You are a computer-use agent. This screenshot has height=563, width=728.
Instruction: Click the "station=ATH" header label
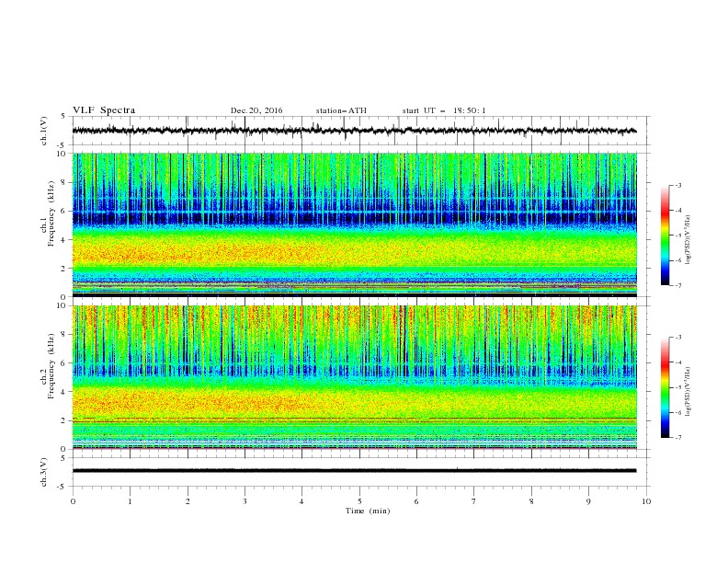click(341, 110)
